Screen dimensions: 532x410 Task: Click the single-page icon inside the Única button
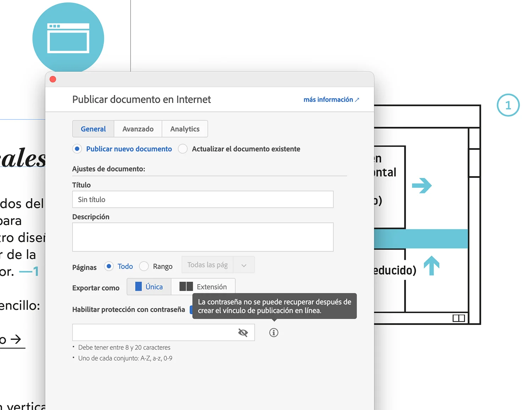pos(139,286)
